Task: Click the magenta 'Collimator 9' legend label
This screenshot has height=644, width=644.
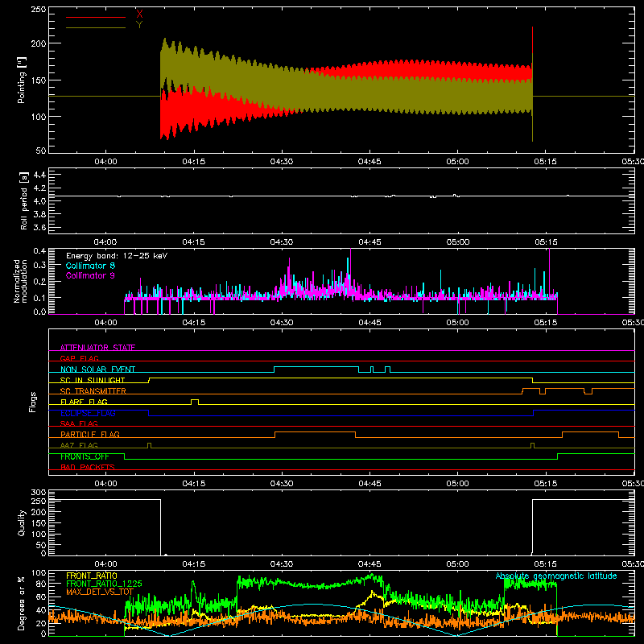Action: [90, 275]
